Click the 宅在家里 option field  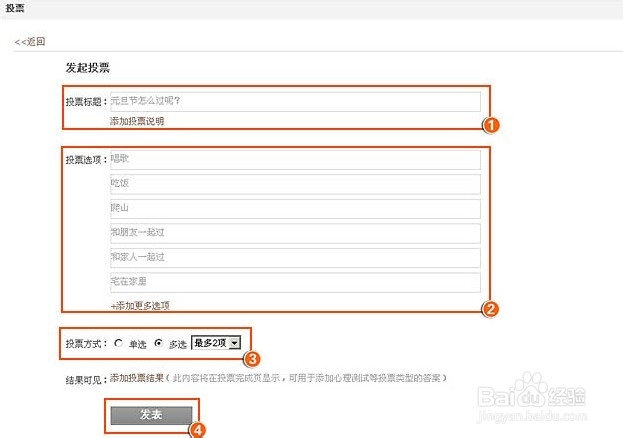click(x=295, y=283)
